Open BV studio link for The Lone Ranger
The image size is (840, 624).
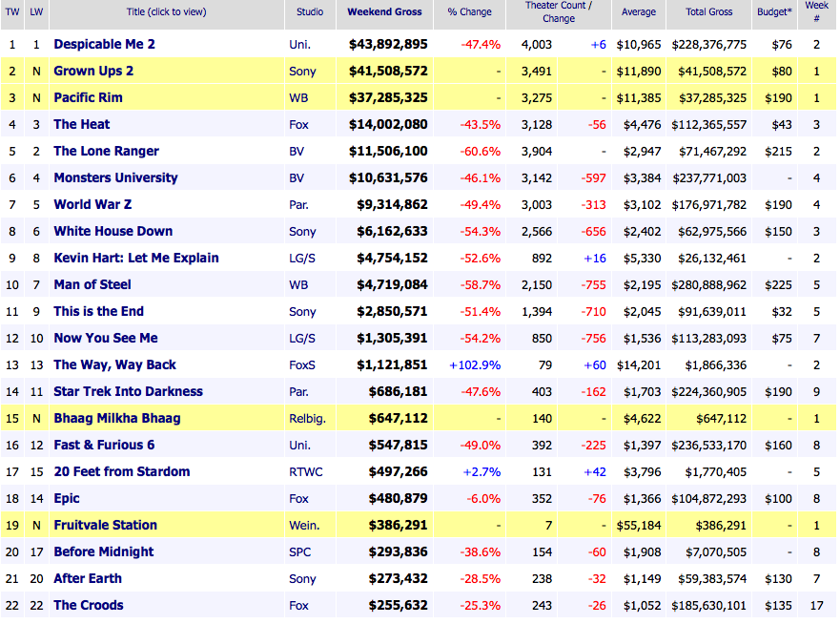[297, 152]
